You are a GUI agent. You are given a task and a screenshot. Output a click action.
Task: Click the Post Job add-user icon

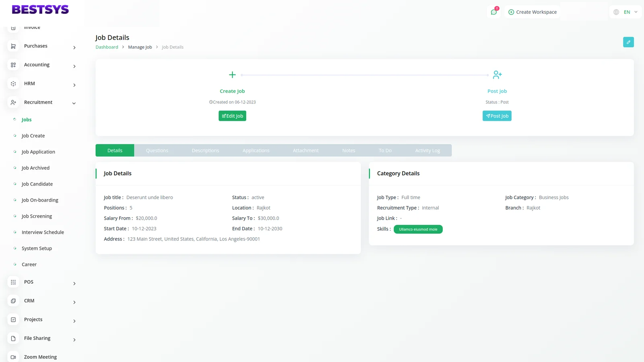tap(497, 75)
